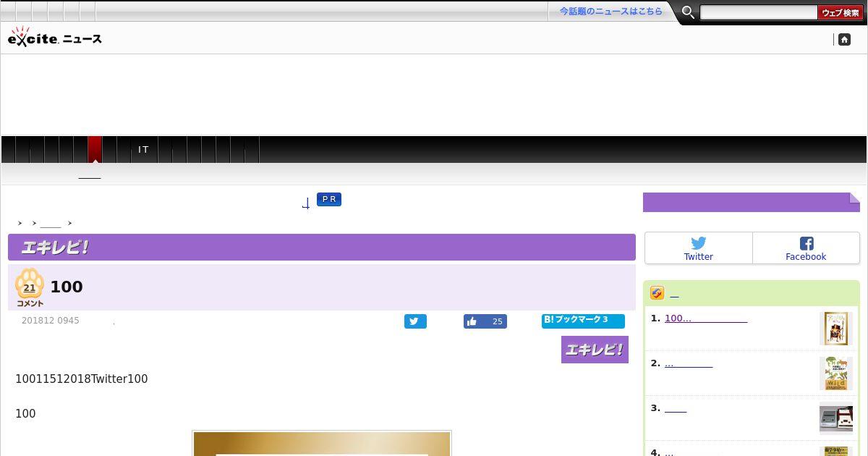
Task: Click the article image below the text
Action: [x=322, y=444]
